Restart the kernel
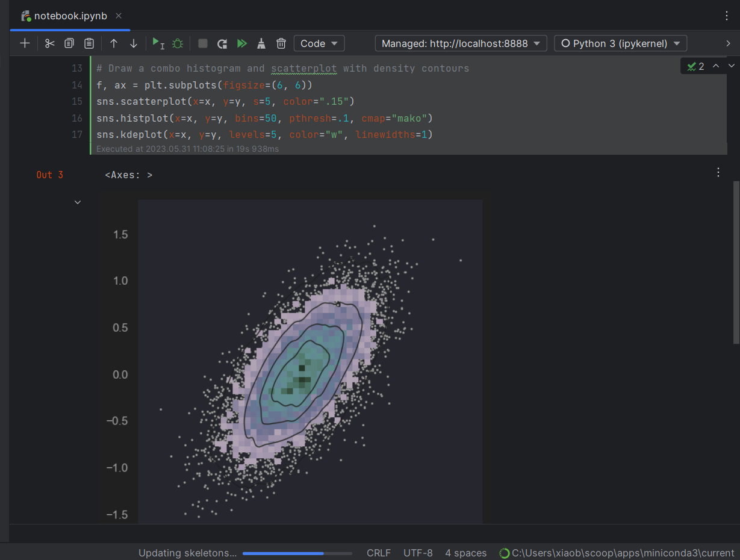The image size is (740, 560). tap(222, 43)
